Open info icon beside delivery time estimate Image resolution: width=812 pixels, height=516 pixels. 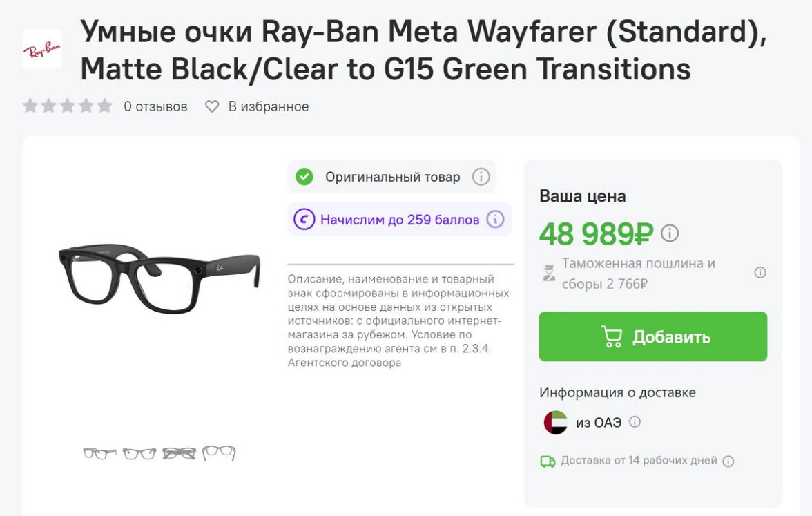tap(728, 461)
